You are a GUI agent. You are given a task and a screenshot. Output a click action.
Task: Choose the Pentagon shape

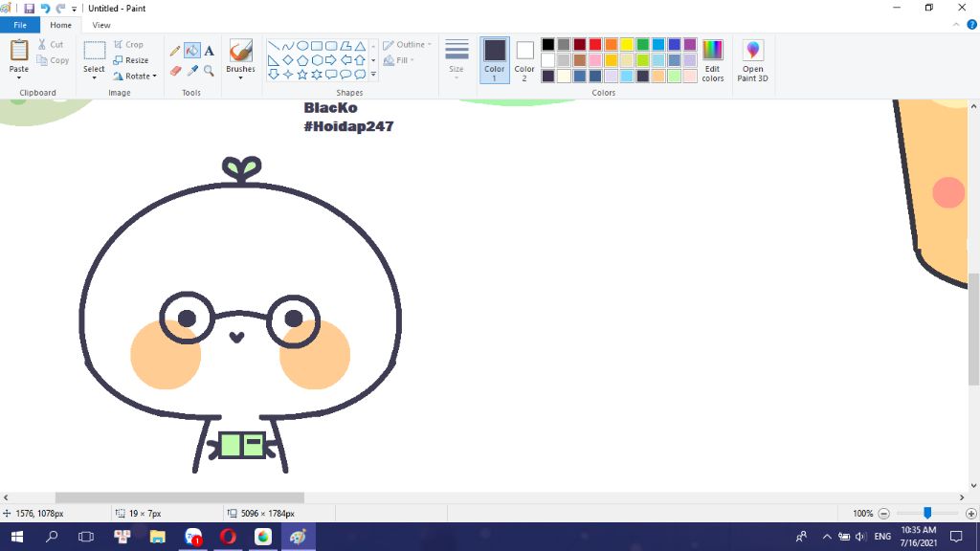pos(301,60)
